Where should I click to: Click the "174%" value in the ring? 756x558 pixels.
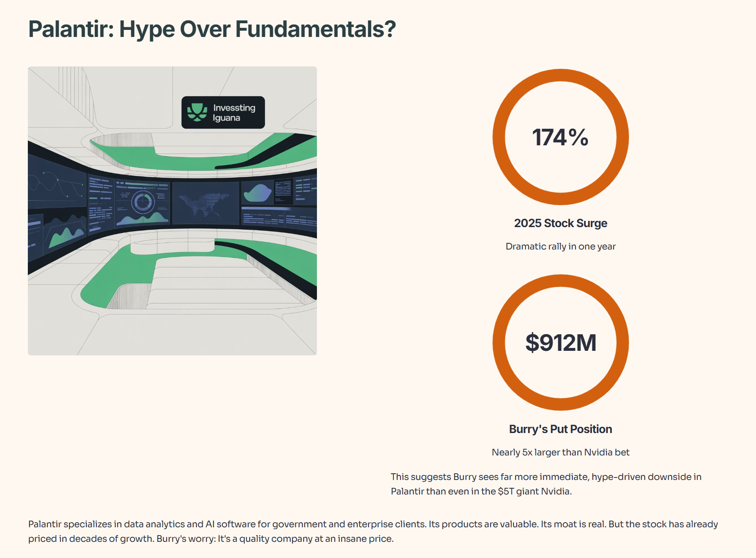[560, 137]
